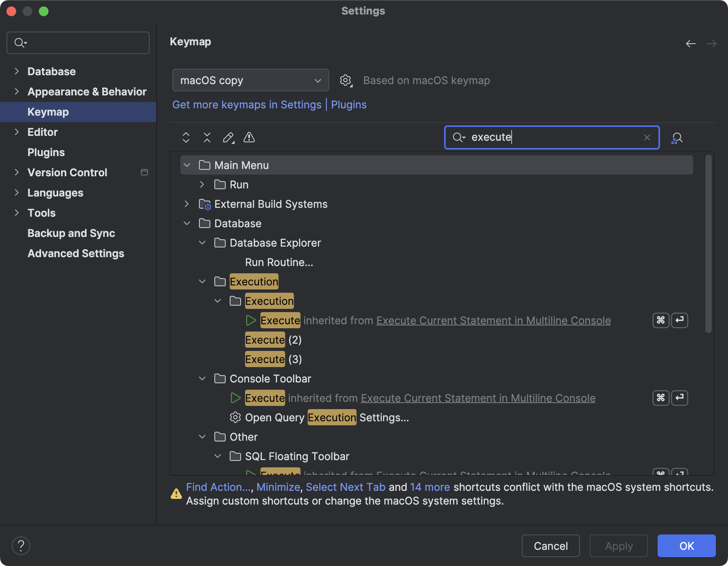Expand the Run folder in the tree
Screen dimensions: 728x566
(202, 184)
